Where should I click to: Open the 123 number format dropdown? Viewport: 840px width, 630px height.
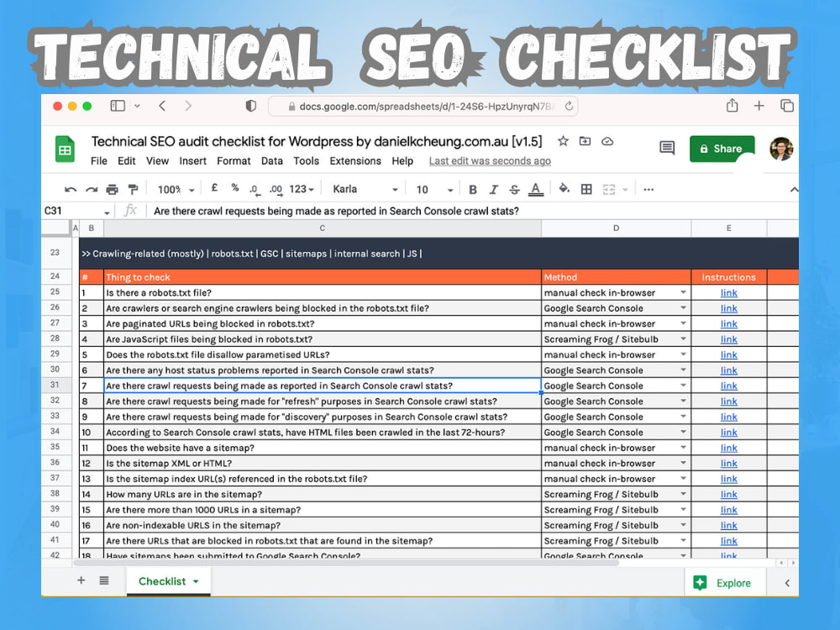tap(302, 190)
